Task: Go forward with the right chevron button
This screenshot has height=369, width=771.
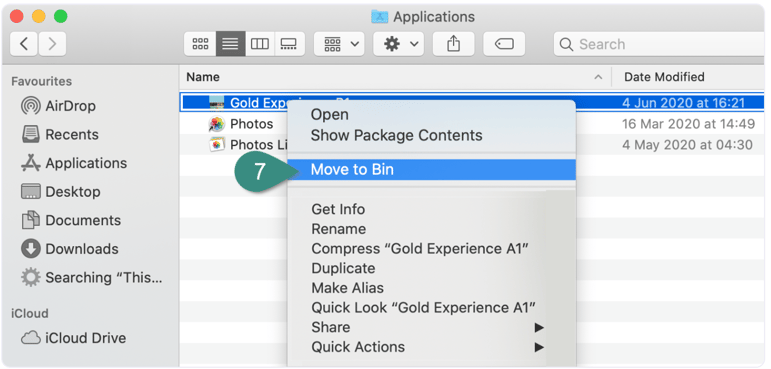Action: [52, 44]
